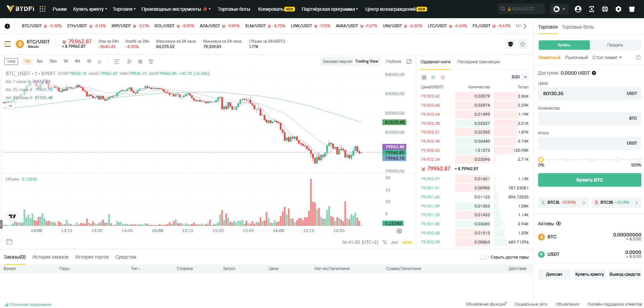Click the app download icon
This screenshot has width=644, height=308.
[592, 9]
